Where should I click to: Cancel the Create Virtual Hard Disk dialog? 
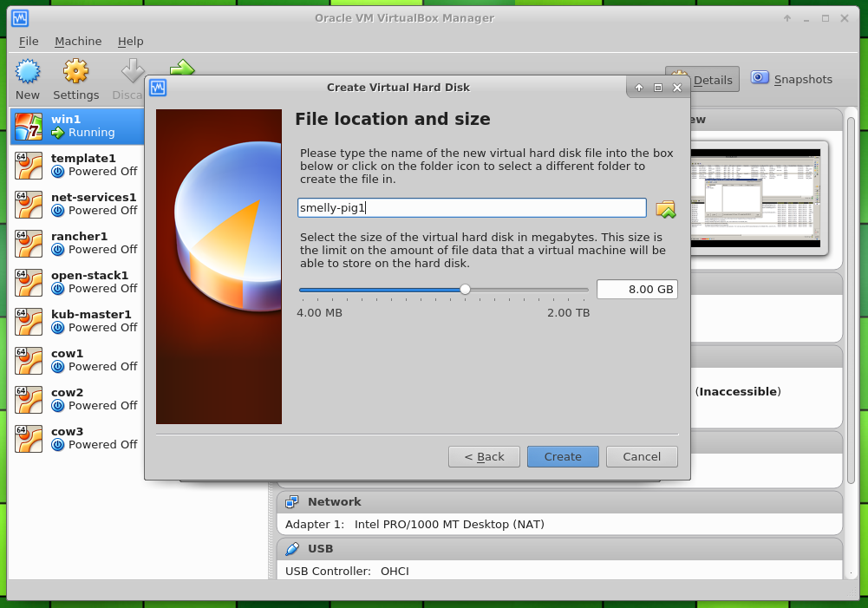642,457
